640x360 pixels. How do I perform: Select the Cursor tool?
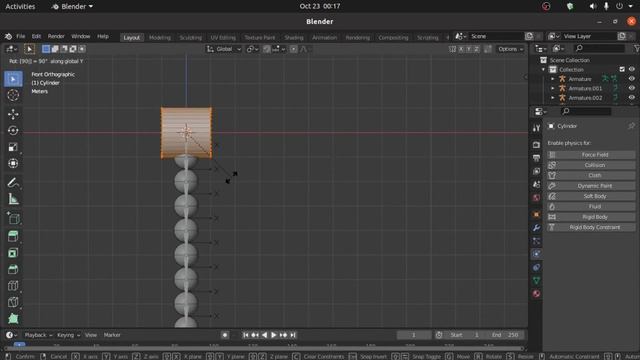tap(13, 95)
